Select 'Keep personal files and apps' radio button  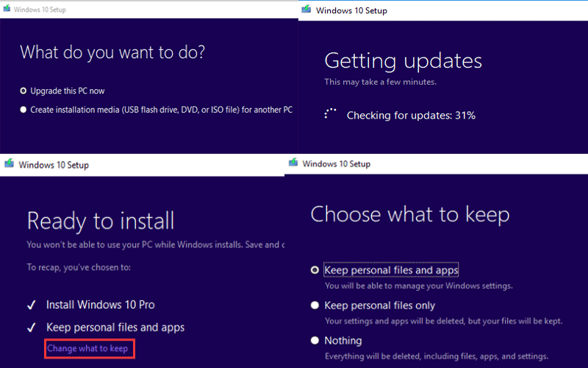(315, 270)
